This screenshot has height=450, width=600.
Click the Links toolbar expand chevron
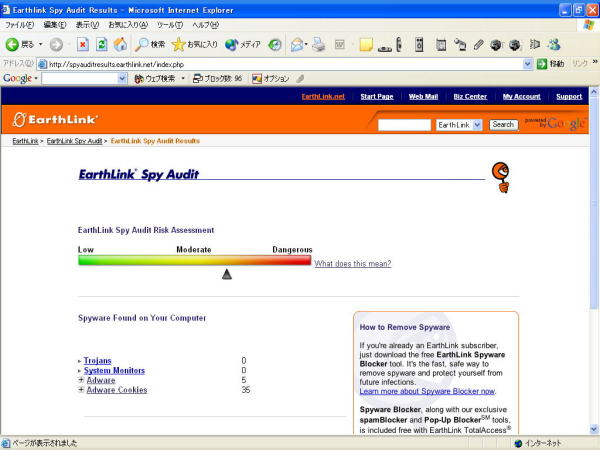595,61
